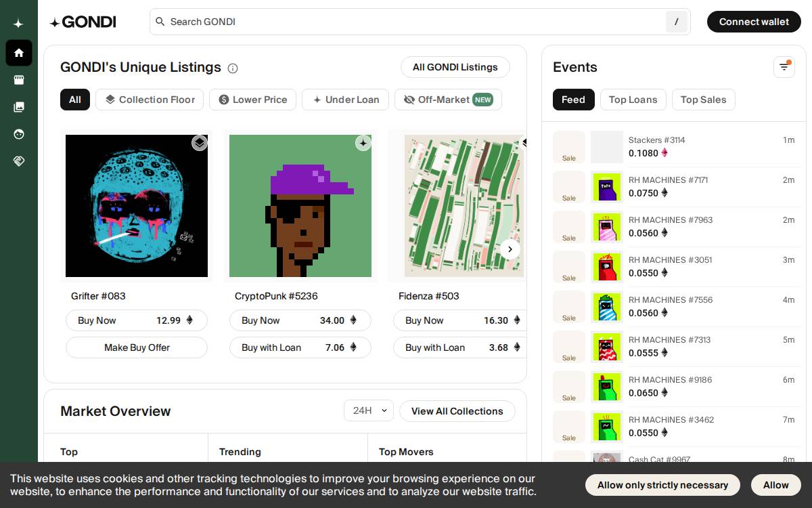Show info about GONDI's Unique Listings
The image size is (812, 508).
233,68
